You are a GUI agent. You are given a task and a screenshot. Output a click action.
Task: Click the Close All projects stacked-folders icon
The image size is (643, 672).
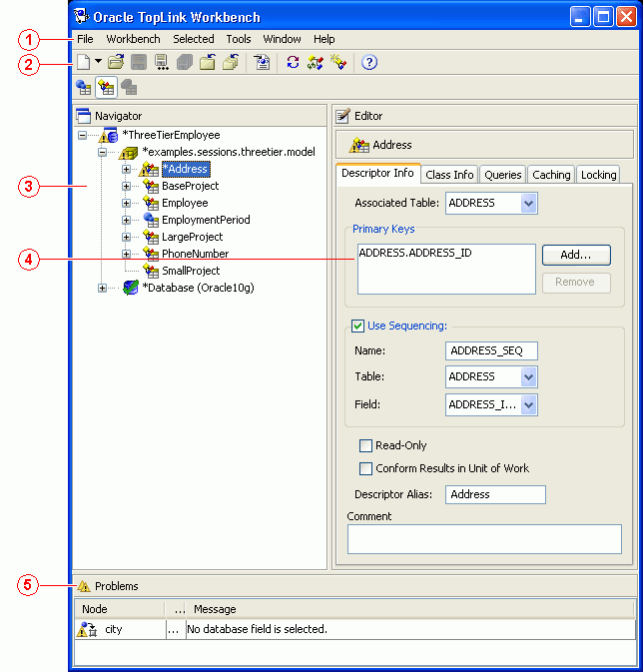231,63
